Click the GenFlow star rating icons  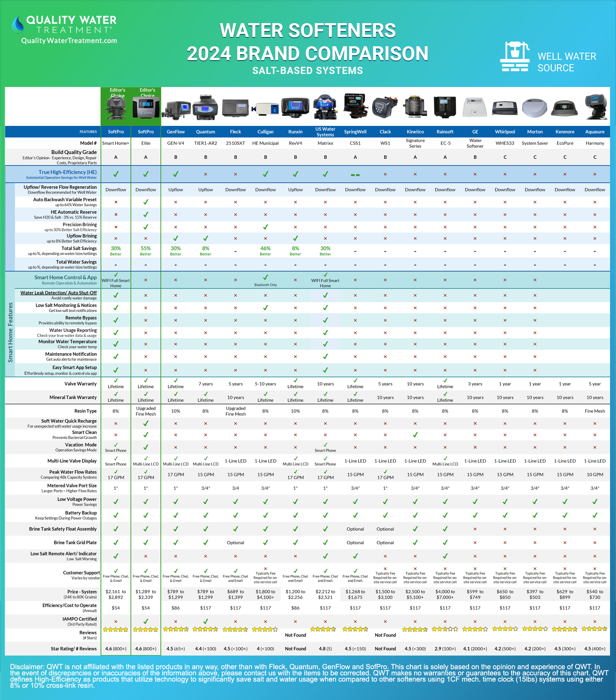pyautogui.click(x=176, y=629)
